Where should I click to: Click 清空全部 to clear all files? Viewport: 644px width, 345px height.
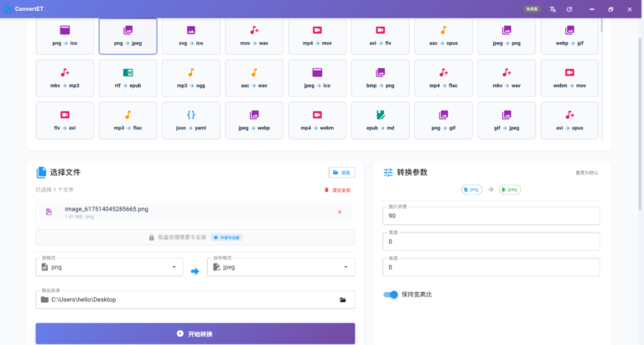click(338, 190)
